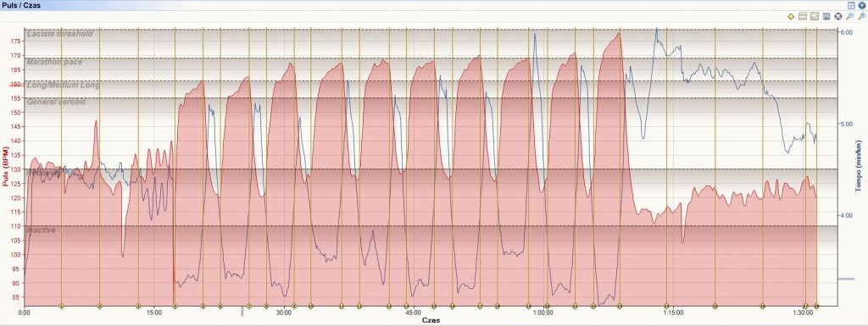The width and height of the screenshot is (868, 326).
Task: Select lap marker 26 on the time axis
Action: point(762,306)
